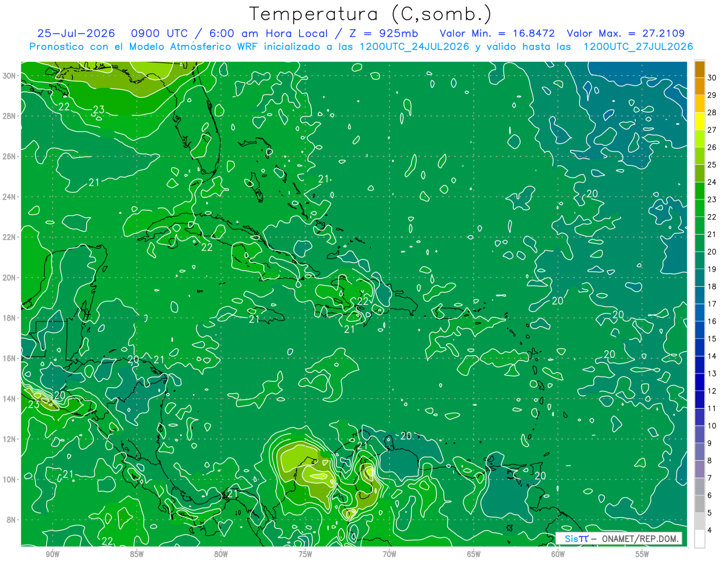Click the '27' label on the color bar
This screenshot has width=728, height=562.
pos(712,129)
